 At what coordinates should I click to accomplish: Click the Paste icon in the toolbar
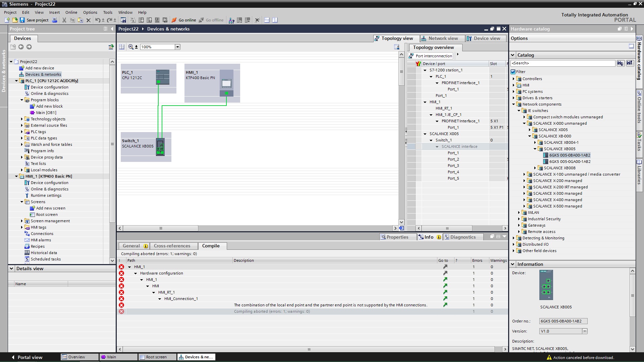pos(80,20)
